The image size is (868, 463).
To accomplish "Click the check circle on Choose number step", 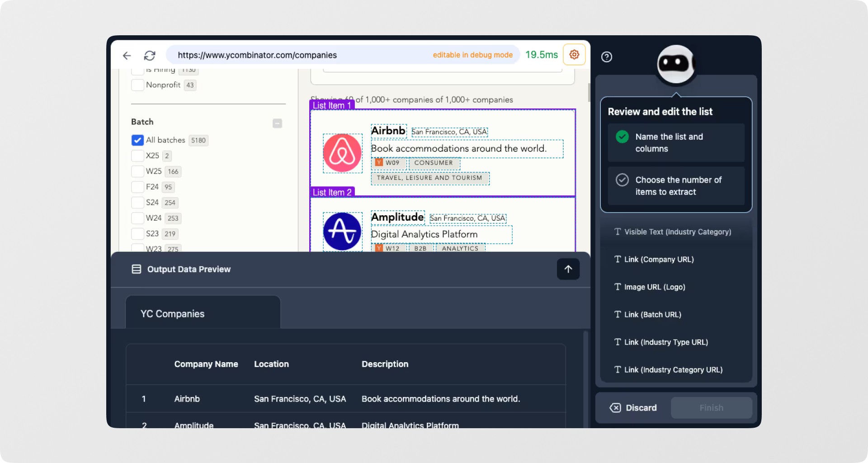I will click(x=623, y=180).
